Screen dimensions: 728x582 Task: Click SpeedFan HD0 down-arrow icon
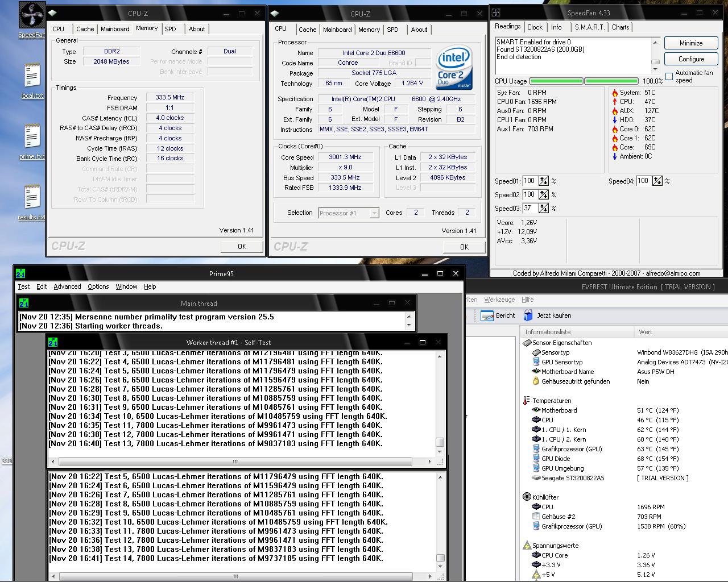tap(615, 120)
